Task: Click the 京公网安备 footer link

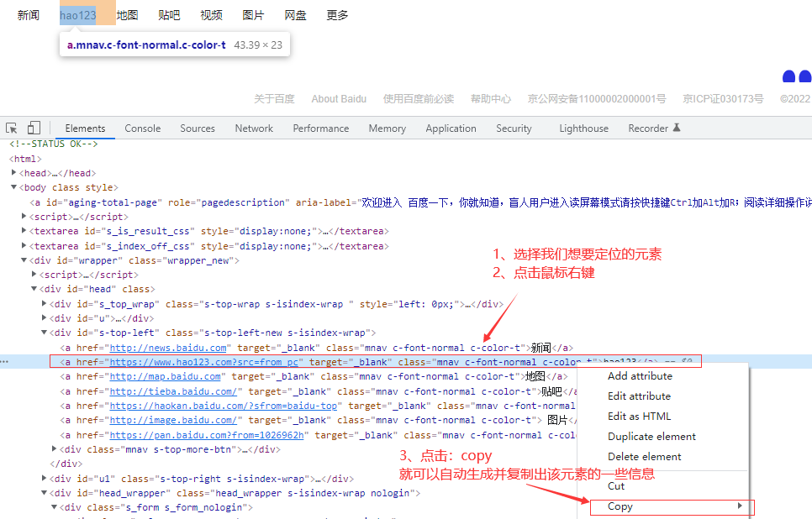Action: click(597, 99)
